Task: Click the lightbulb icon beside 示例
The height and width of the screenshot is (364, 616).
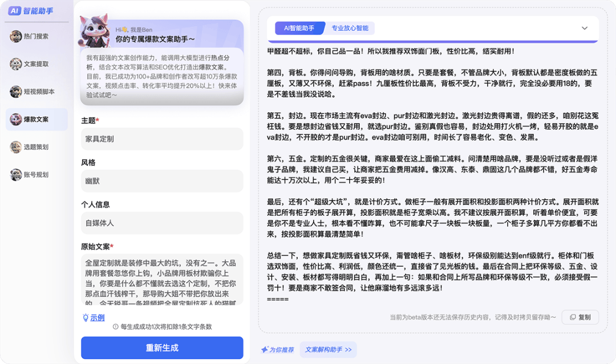Action: tap(86, 318)
